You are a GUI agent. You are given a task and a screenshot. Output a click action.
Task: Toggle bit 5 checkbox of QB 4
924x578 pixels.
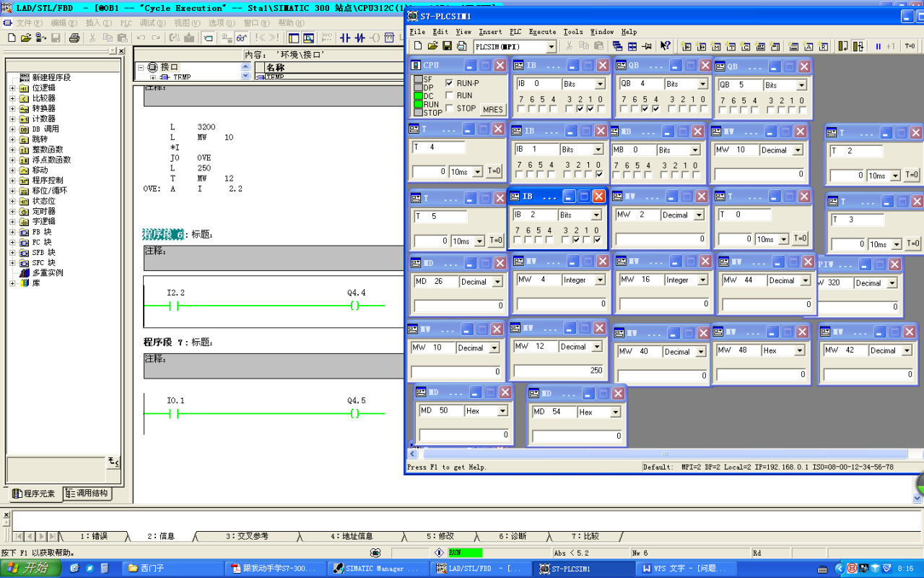[645, 109]
